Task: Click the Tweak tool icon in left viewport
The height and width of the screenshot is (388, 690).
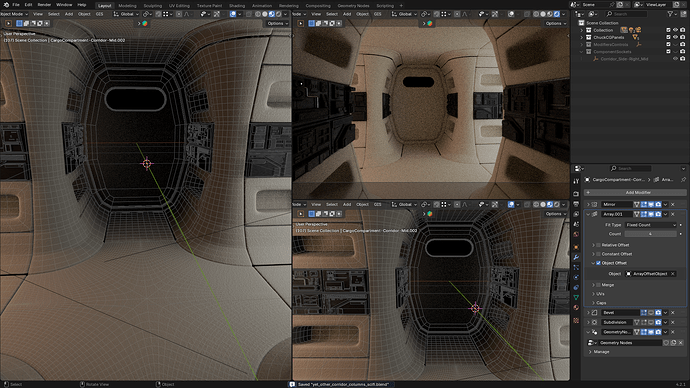Action: pos(8,23)
